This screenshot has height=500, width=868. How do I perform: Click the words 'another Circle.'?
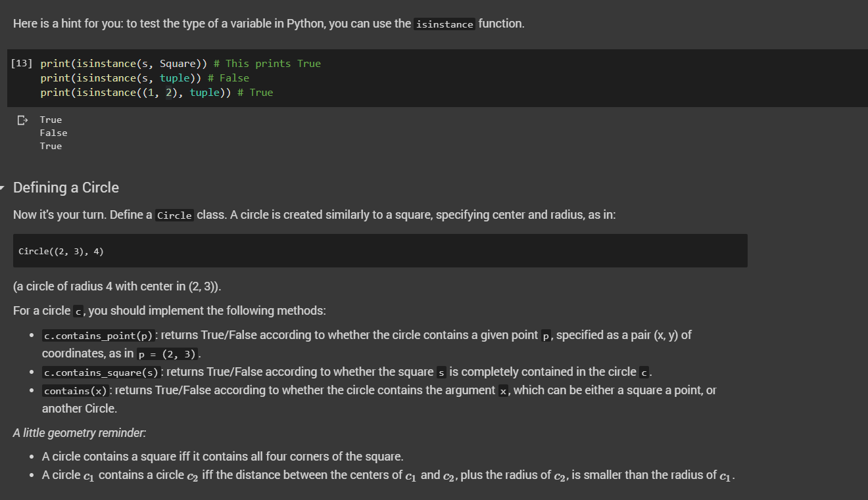point(80,408)
